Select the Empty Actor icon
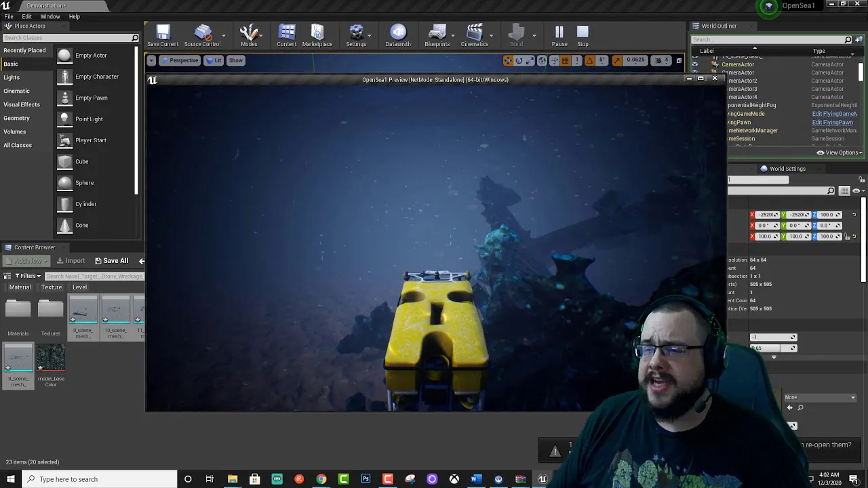This screenshot has width=868, height=488. pyautogui.click(x=64, y=56)
